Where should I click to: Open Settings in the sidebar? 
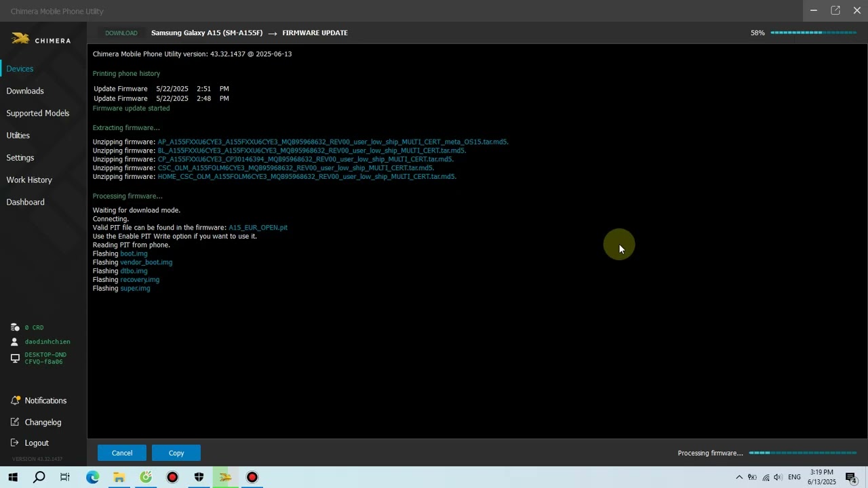point(20,158)
